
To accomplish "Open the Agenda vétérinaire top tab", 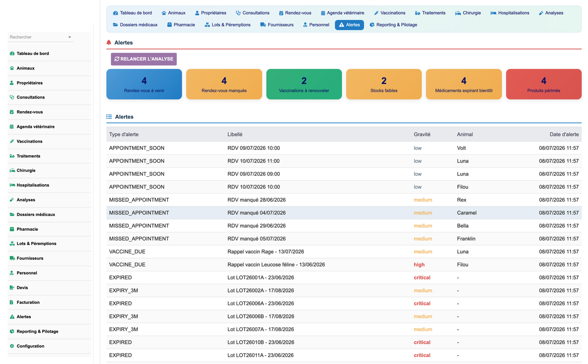I will (x=343, y=13).
